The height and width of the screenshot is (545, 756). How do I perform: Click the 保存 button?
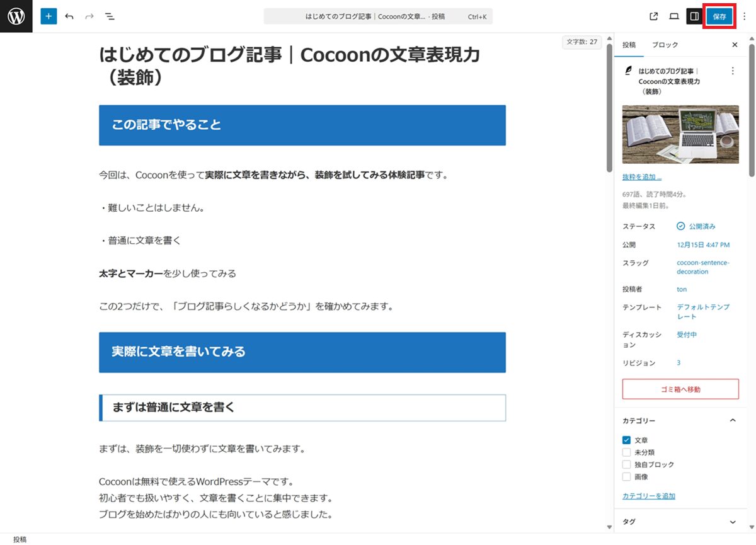[x=719, y=16]
